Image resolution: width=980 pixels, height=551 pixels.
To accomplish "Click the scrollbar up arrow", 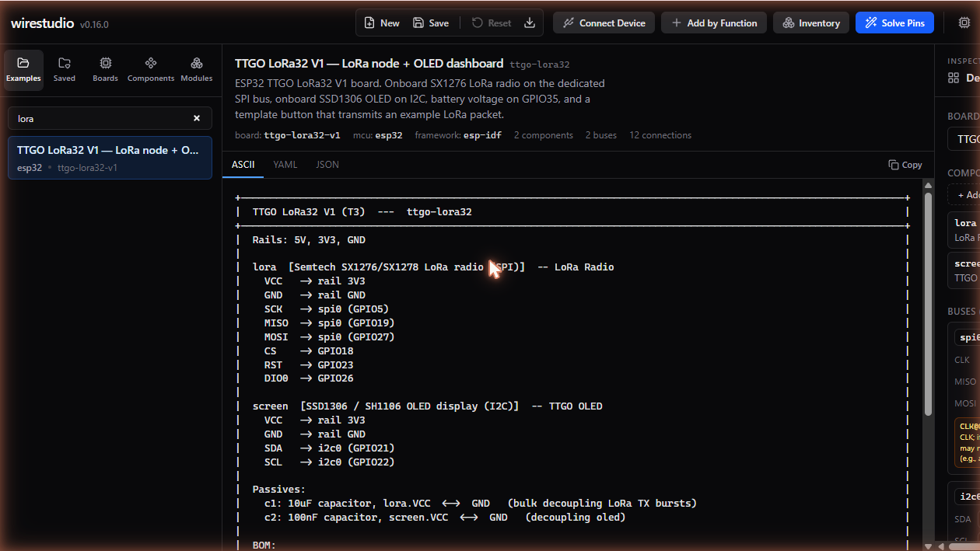I will pos(928,185).
